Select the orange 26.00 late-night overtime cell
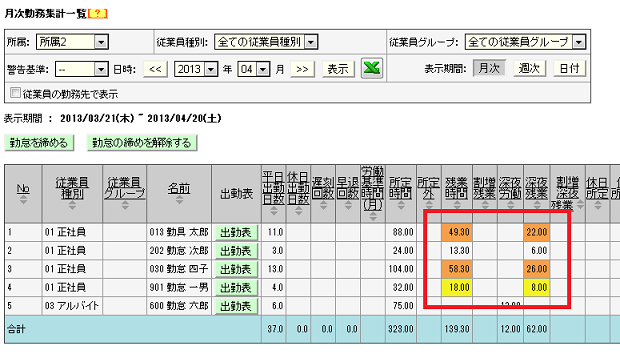The width and height of the screenshot is (620, 362). coord(537,269)
